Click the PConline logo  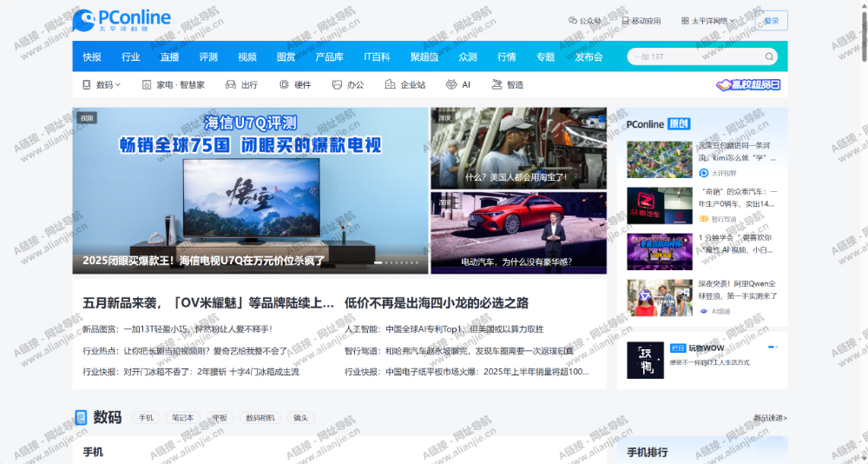coord(122,21)
